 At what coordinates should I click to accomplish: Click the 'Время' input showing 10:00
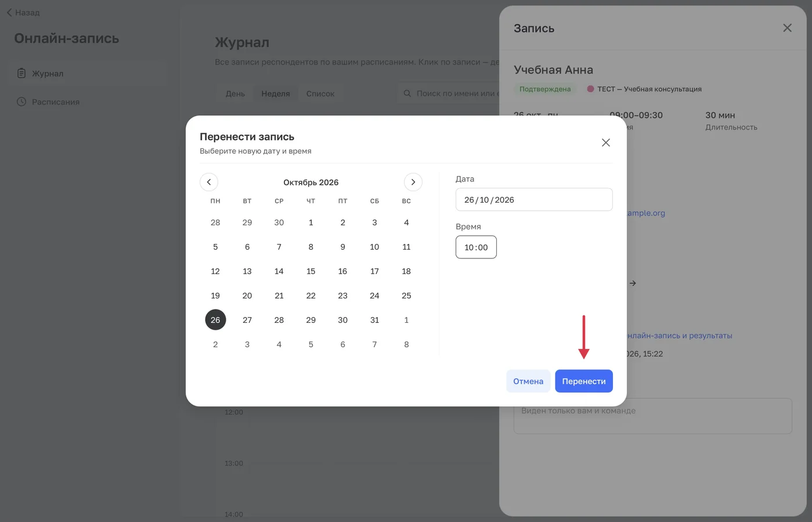click(476, 247)
